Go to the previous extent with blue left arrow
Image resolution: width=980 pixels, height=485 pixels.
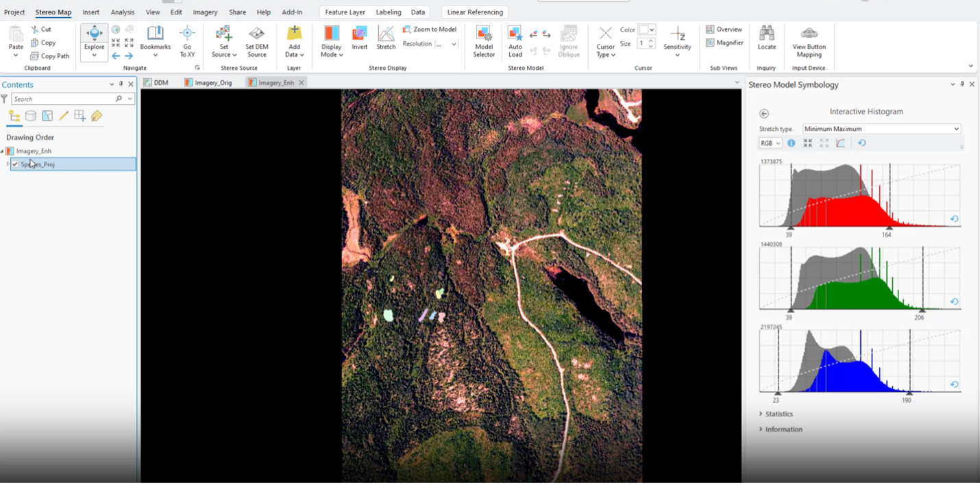point(116,55)
